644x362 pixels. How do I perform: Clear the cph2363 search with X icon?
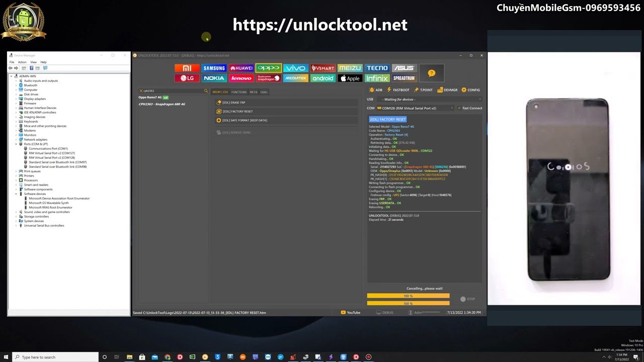pyautogui.click(x=141, y=91)
